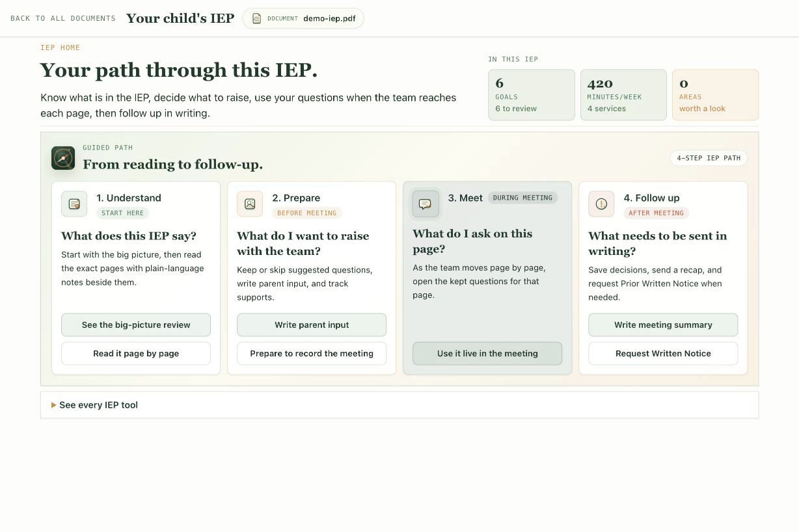Image resolution: width=799 pixels, height=532 pixels.
Task: Click the Follow up step alert icon
Action: click(x=601, y=204)
